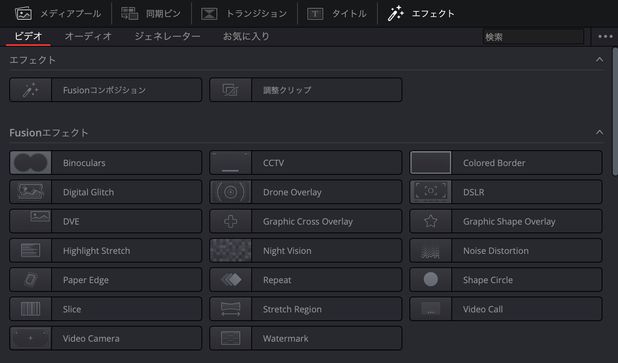Click the vertical scrollbar of effects list
Image resolution: width=618 pixels, height=363 pixels.
(x=615, y=112)
